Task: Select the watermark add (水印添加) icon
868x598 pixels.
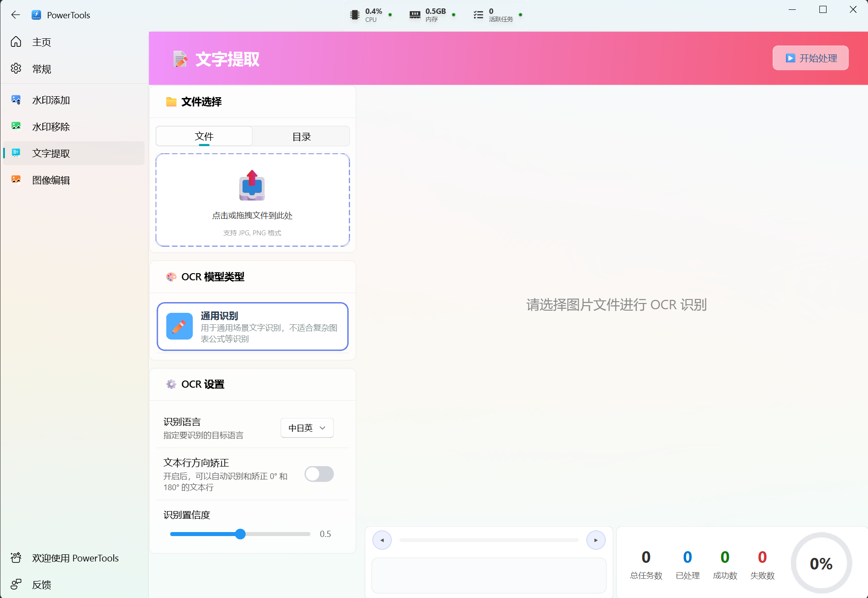Action: pos(16,100)
